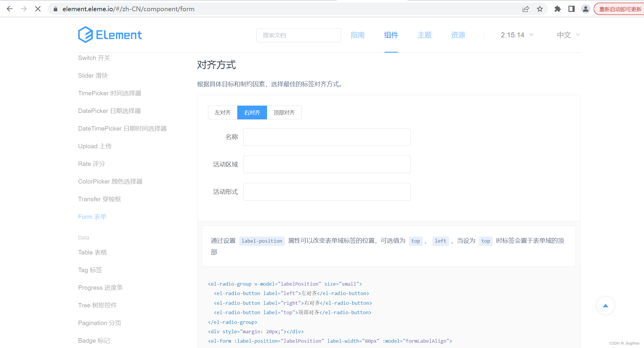Toggle the browser side panel icon
The width and height of the screenshot is (644, 348).
571,9
